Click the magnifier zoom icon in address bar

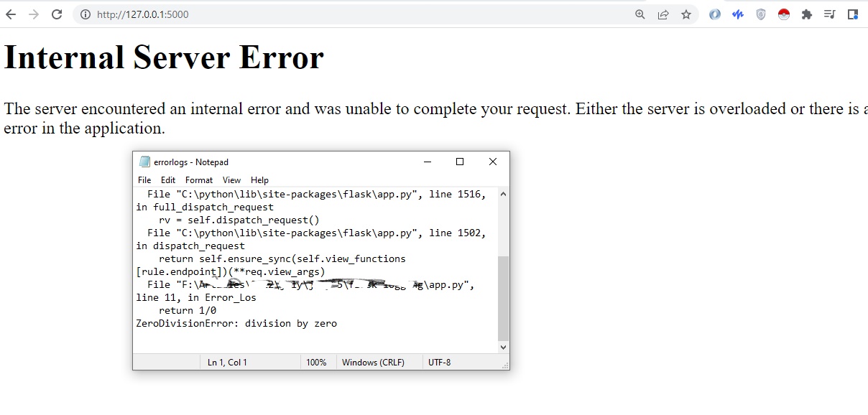pos(640,14)
